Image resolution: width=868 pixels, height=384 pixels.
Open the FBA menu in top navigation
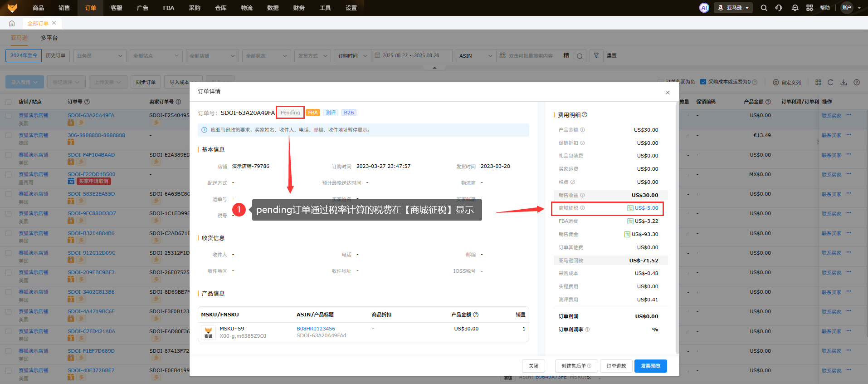(x=169, y=8)
